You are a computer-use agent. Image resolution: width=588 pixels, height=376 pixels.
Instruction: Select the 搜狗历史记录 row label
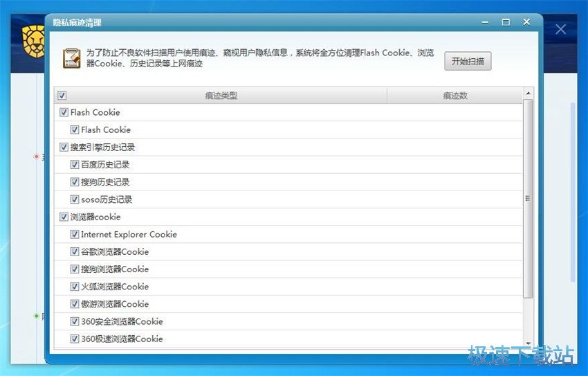coord(105,182)
